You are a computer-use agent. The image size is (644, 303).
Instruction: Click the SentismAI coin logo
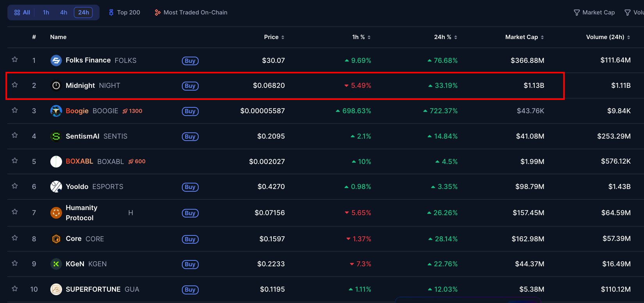coord(56,136)
